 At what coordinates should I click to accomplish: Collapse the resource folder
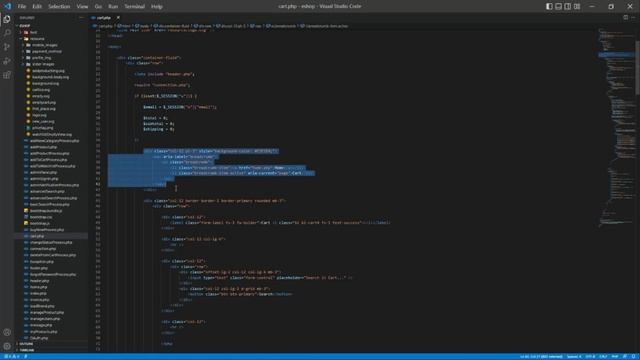pyautogui.click(x=37, y=39)
